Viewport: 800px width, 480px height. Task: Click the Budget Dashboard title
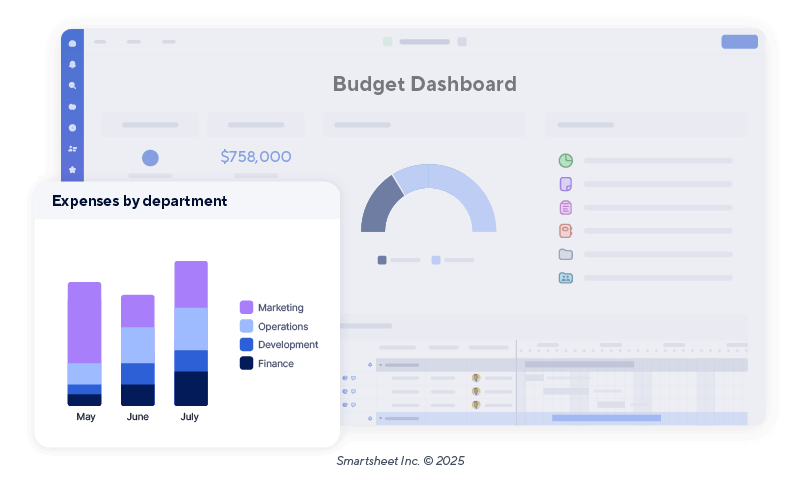tap(424, 84)
